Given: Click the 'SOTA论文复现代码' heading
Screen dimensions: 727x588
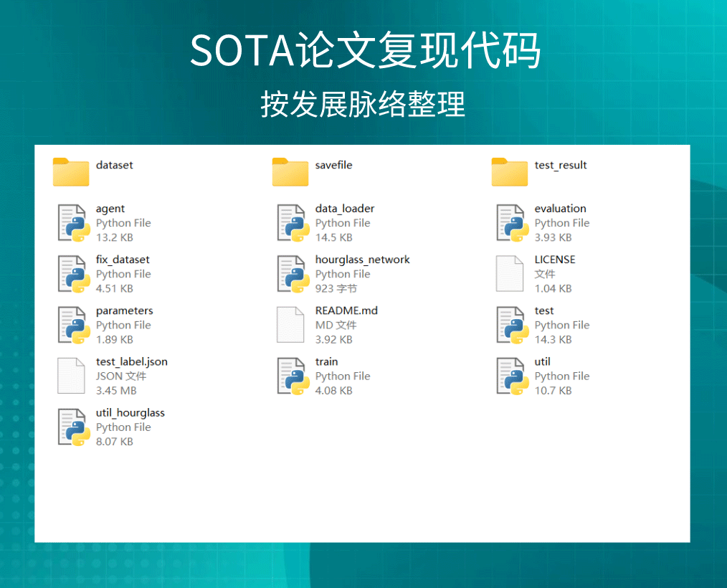Looking at the screenshot, I should 365,50.
